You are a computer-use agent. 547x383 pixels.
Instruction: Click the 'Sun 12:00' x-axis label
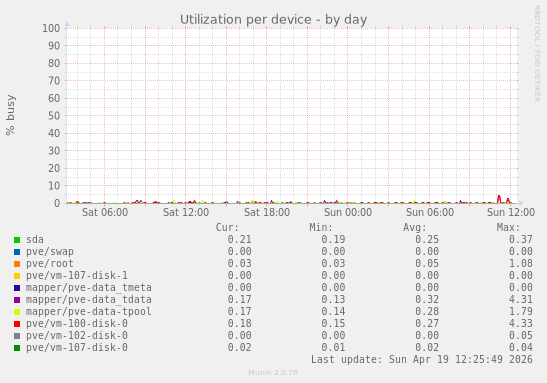pos(511,212)
